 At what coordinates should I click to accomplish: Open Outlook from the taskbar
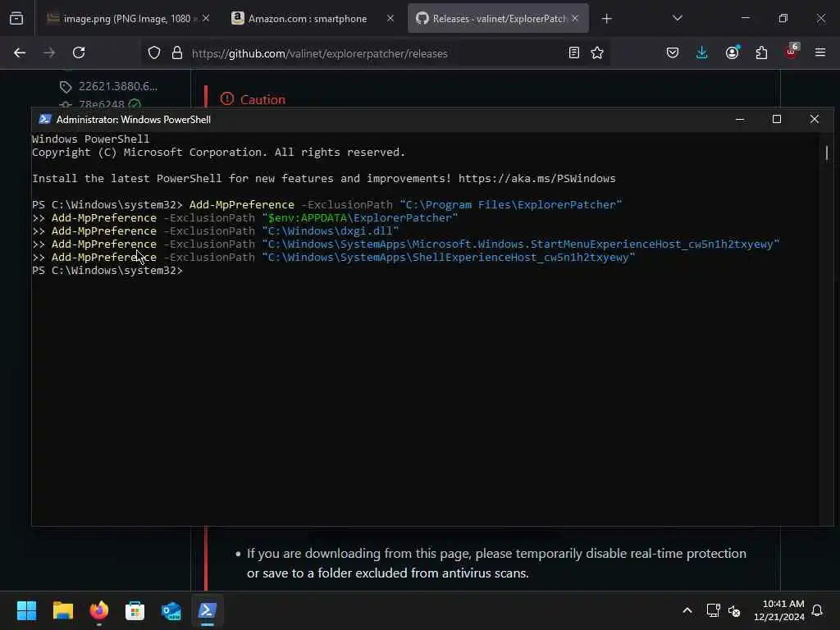point(171,610)
